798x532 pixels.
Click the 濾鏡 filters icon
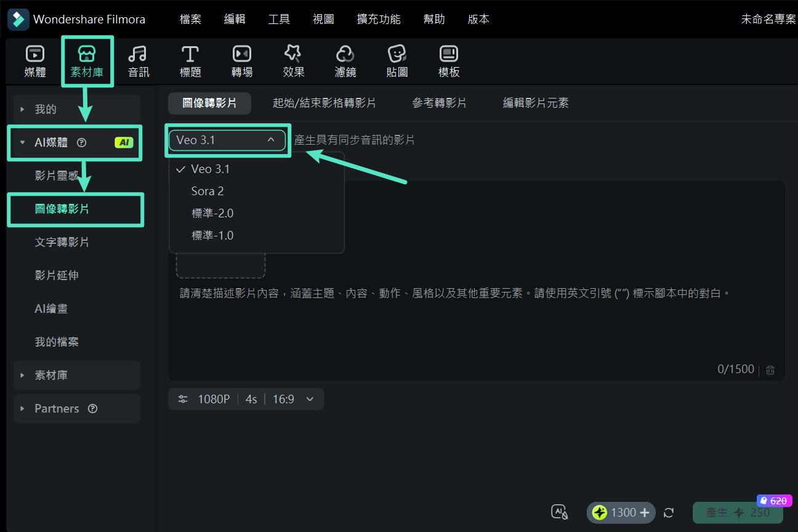click(345, 60)
